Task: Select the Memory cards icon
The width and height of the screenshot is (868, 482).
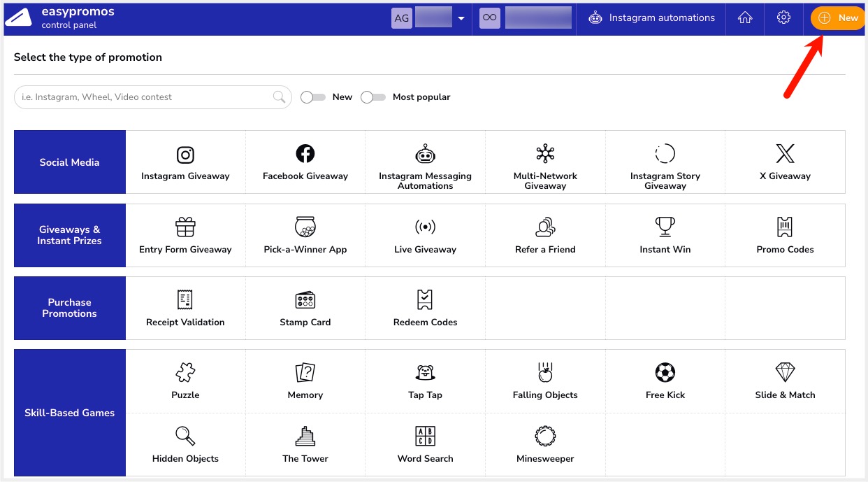Action: 305,372
